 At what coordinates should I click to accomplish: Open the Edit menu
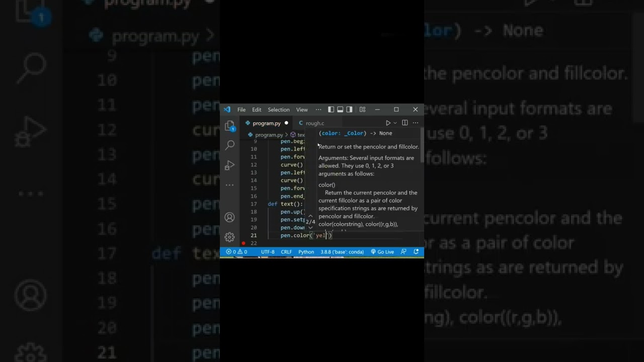coord(257,110)
